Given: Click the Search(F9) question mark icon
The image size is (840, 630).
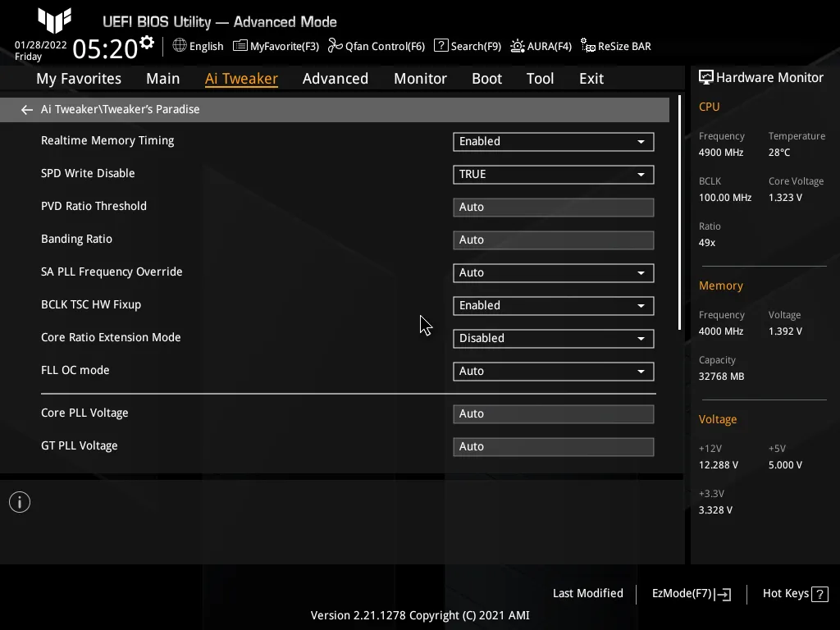Looking at the screenshot, I should click(441, 46).
